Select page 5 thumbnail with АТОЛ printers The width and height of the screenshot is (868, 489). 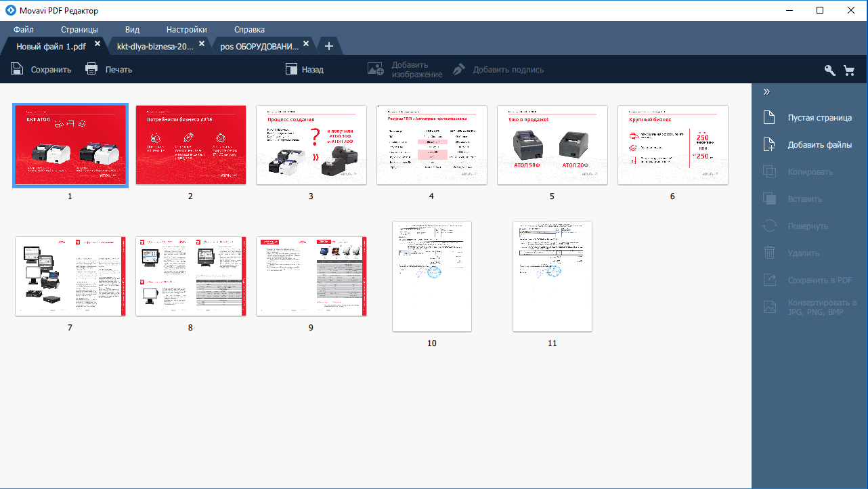552,145
